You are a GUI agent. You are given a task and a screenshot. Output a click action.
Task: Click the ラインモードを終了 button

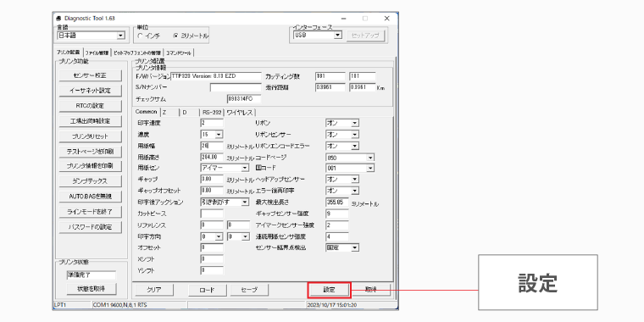coord(91,212)
